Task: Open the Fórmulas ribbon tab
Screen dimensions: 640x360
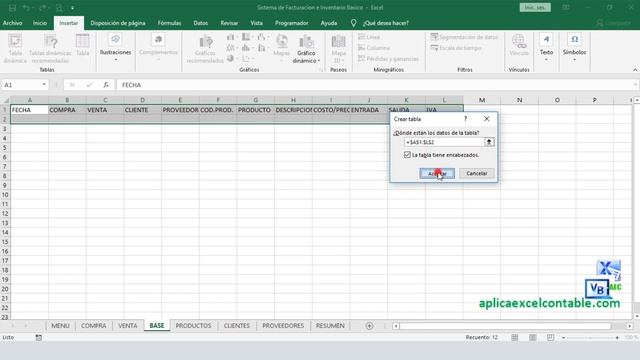Action: (169, 23)
